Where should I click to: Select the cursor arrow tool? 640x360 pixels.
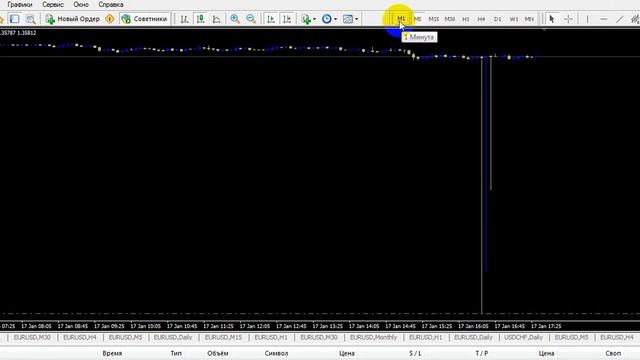(x=552, y=19)
